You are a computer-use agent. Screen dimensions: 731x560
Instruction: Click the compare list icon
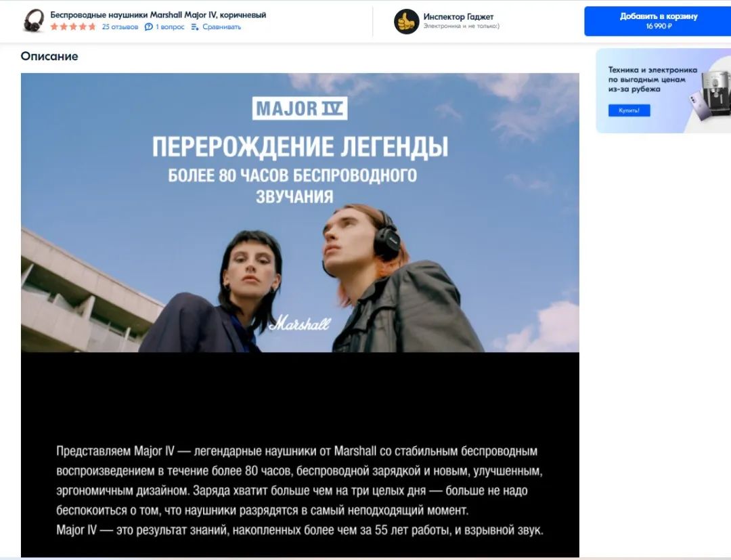195,27
